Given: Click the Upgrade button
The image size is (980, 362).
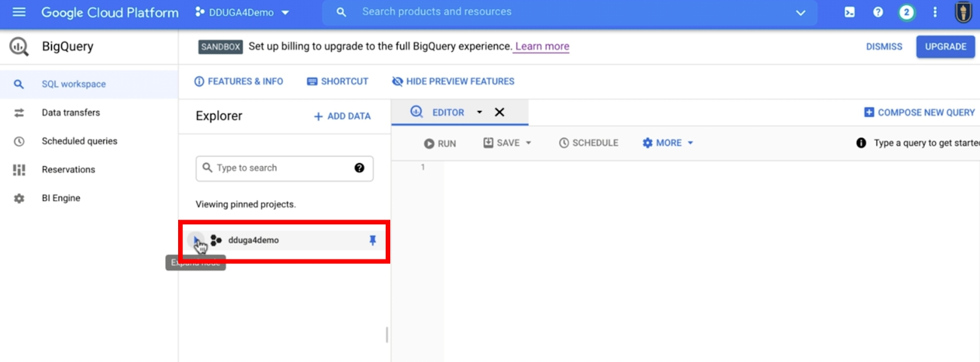Looking at the screenshot, I should [946, 47].
